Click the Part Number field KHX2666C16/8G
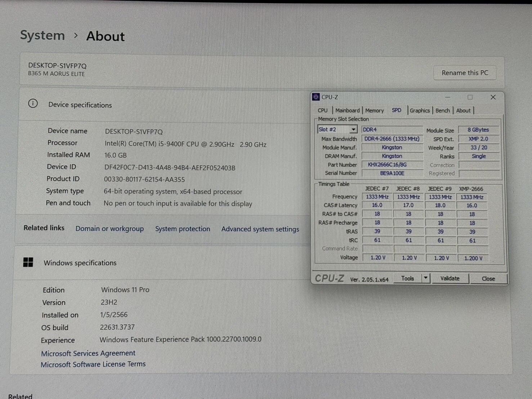 [392, 165]
